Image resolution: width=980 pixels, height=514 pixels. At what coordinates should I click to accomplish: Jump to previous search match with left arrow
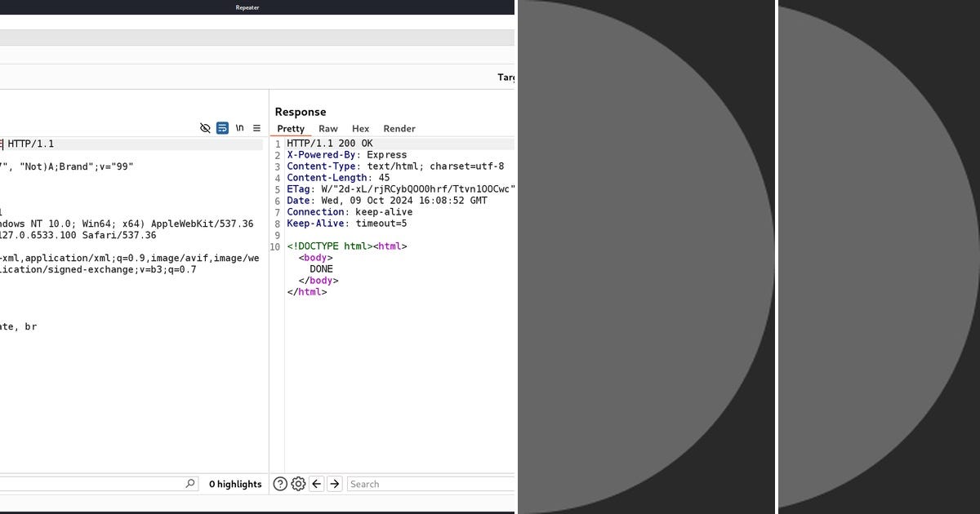point(316,484)
